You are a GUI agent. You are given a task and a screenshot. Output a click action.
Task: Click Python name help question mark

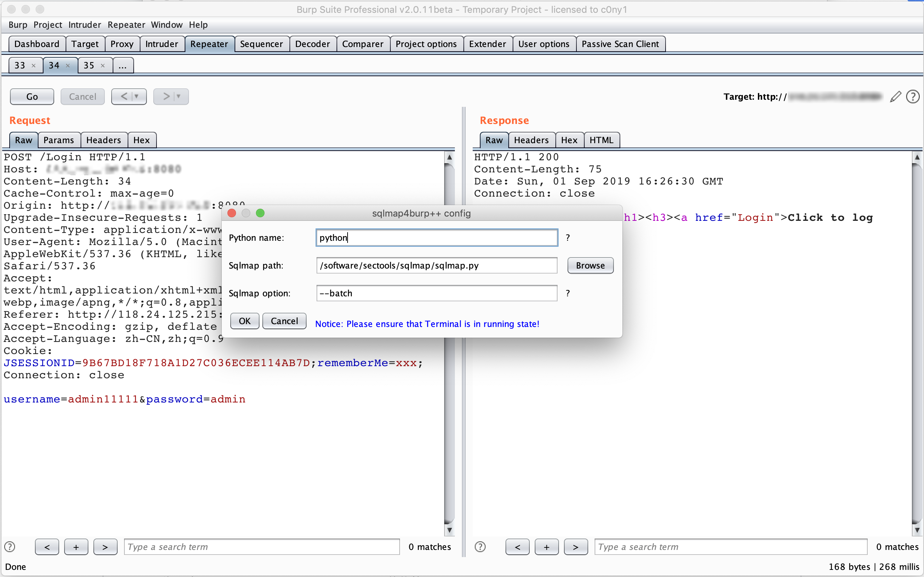pos(568,238)
